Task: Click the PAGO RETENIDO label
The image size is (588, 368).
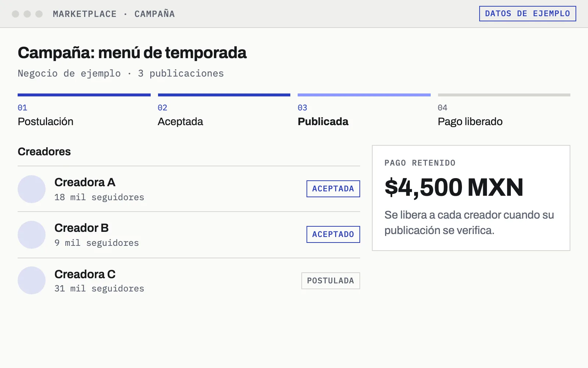Action: 420,163
